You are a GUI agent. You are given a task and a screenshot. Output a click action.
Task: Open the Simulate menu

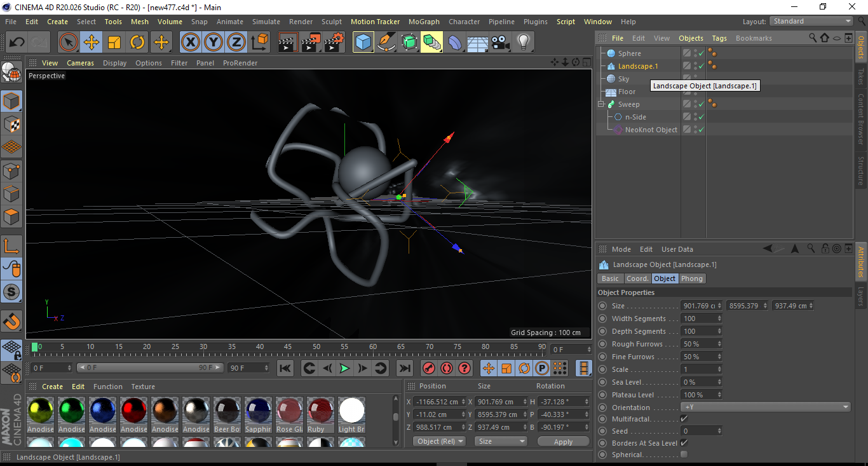click(x=266, y=22)
